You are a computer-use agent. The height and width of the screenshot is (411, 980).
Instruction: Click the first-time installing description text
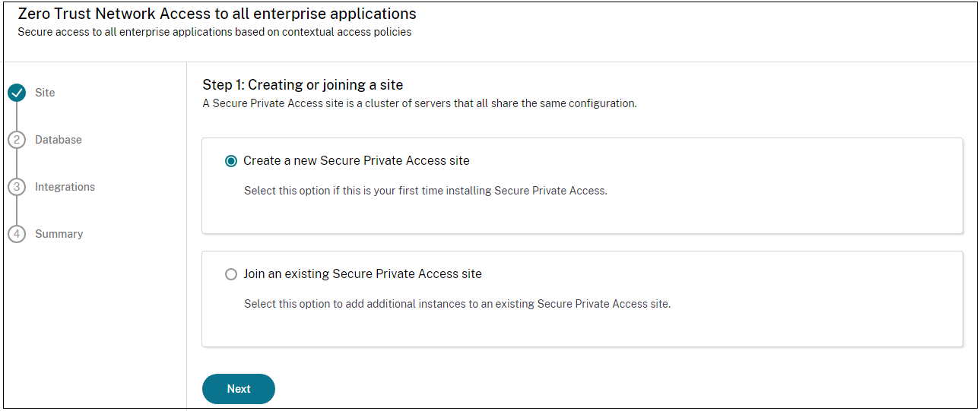[x=425, y=191]
